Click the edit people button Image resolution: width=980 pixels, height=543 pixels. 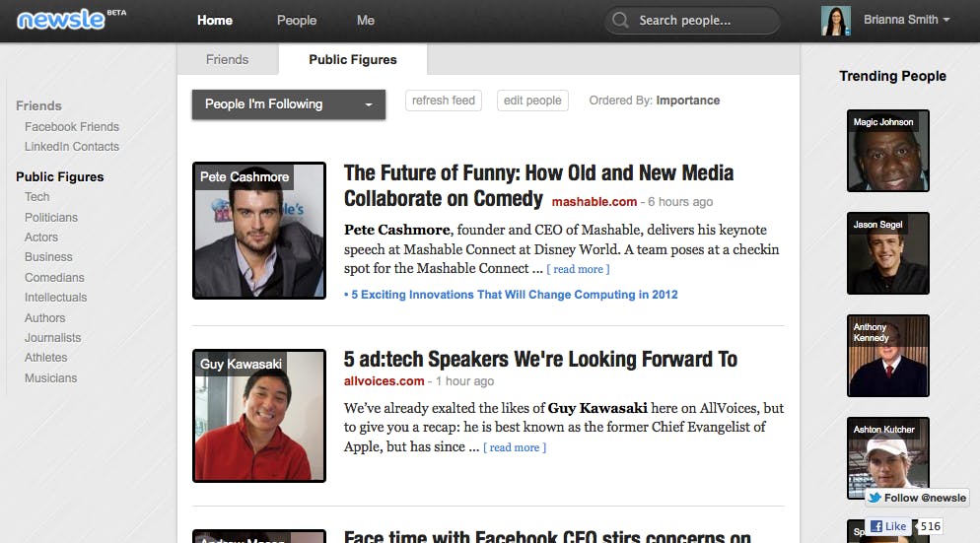532,101
